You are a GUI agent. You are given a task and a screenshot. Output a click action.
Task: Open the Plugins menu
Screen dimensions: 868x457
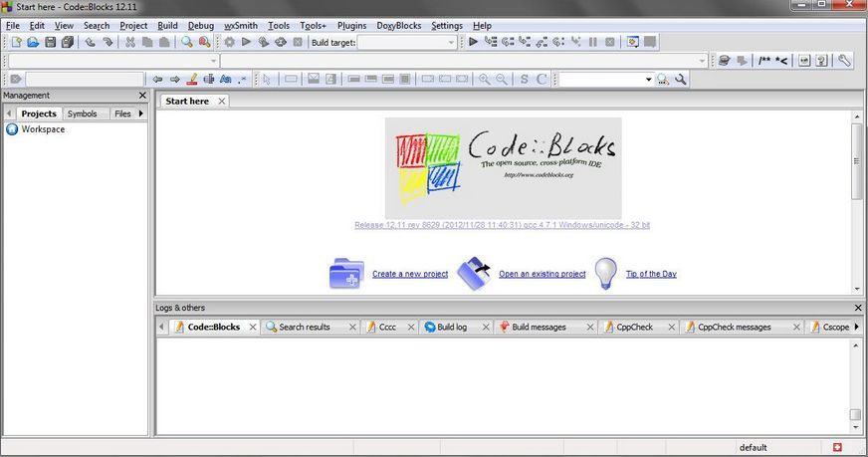351,26
